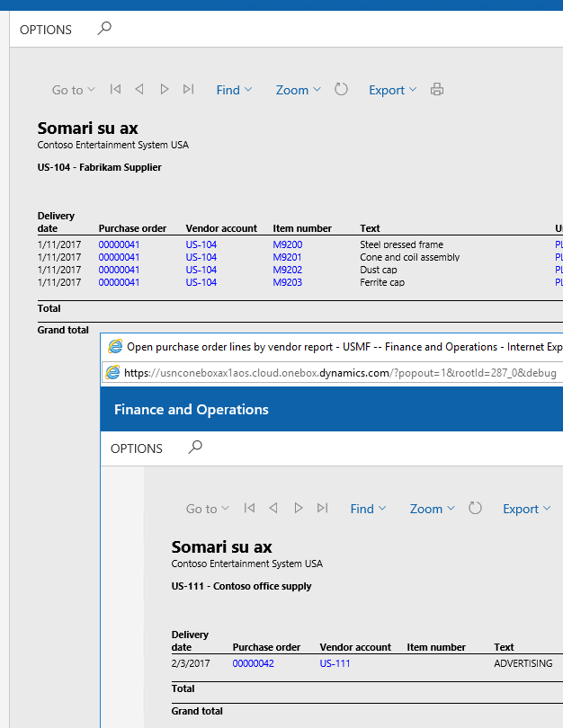Open the Go to dropdown in the back report
The width and height of the screenshot is (563, 728).
74,90
